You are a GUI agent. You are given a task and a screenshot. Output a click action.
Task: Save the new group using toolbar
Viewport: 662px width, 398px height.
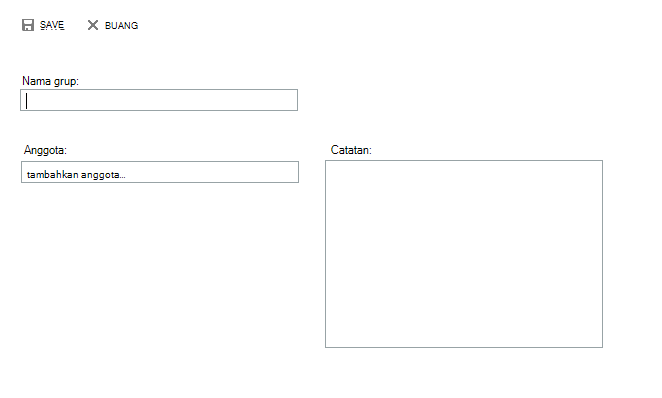click(43, 25)
